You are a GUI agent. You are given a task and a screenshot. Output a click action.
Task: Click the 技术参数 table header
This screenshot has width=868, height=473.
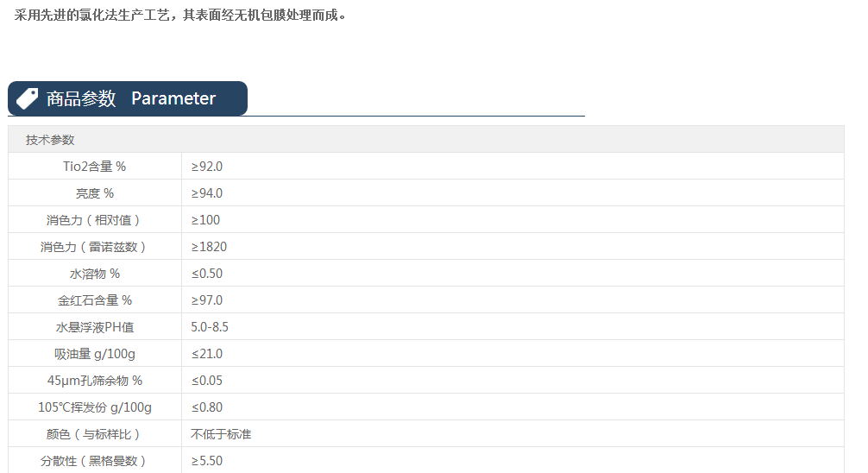50,140
